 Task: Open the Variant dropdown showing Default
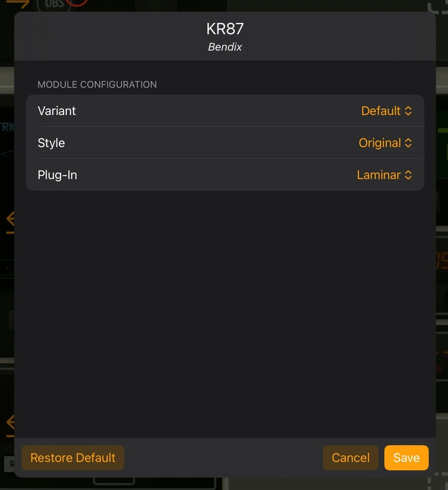point(386,111)
